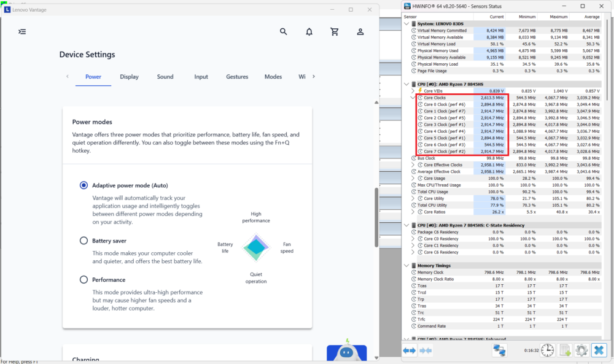
Task: Click the scroll-up arrow in Lenovo Vantage
Action: pyautogui.click(x=376, y=103)
